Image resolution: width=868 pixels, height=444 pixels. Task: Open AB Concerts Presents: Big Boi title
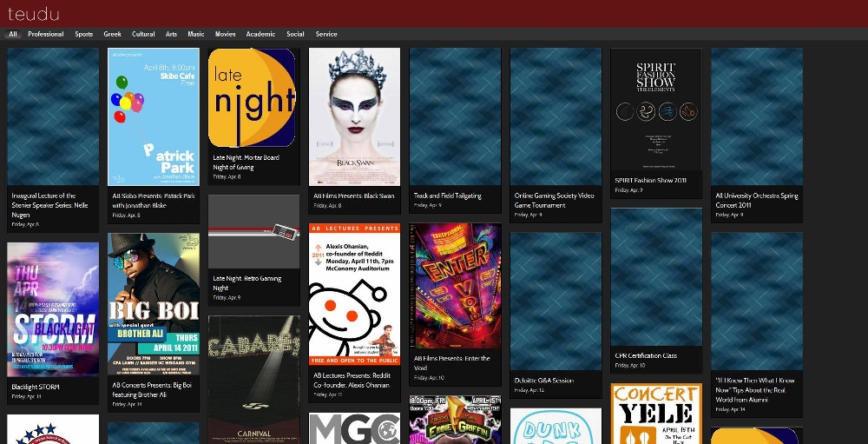point(152,390)
